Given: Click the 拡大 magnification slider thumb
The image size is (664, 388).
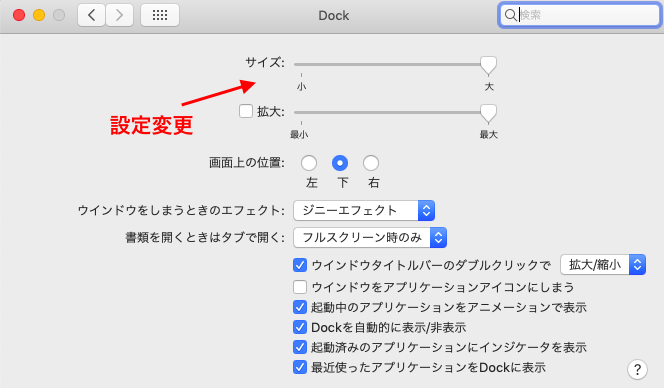Looking at the screenshot, I should pyautogui.click(x=488, y=113).
